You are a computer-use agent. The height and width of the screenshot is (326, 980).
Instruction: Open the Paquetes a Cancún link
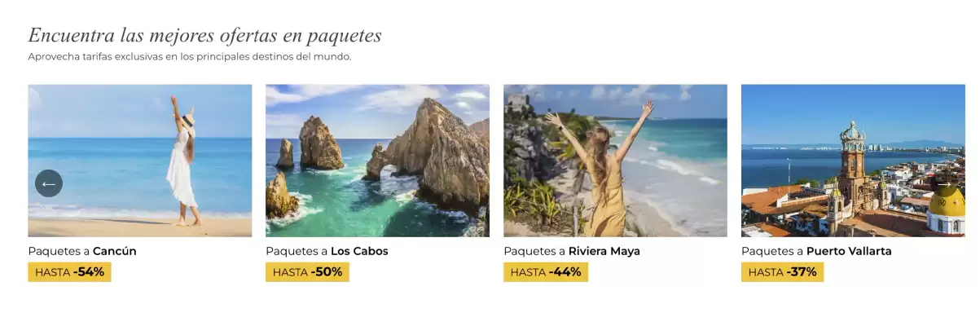(x=82, y=251)
